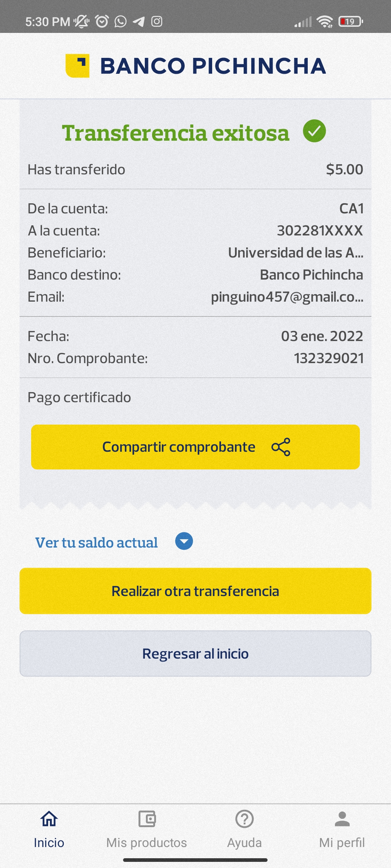Viewport: 391px width, 868px height.
Task: Tap the truncated email pinguino457@gmail.co...
Action: (x=287, y=297)
